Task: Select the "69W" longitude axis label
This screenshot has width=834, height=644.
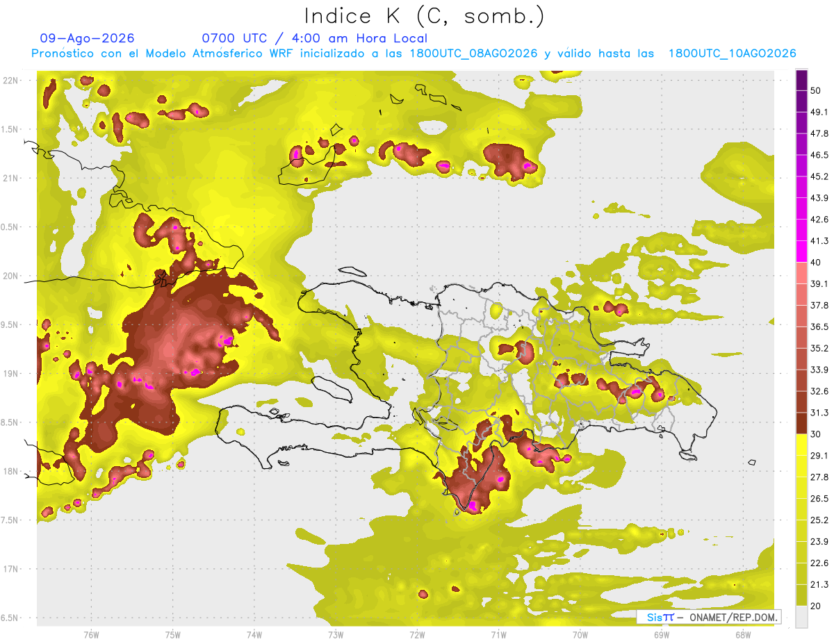Action: [661, 634]
